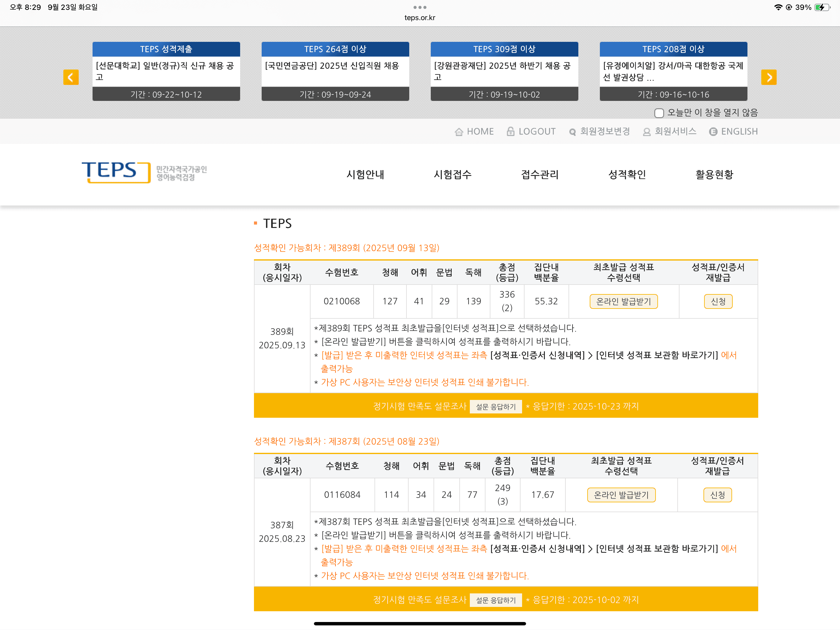Open the 국민연금공단 신입직원 채용 banner card

click(x=335, y=71)
